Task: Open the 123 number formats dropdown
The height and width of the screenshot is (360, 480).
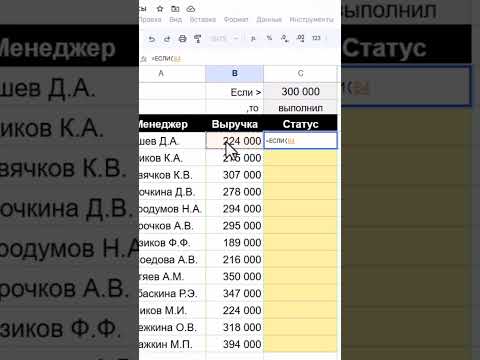Action: [316, 38]
